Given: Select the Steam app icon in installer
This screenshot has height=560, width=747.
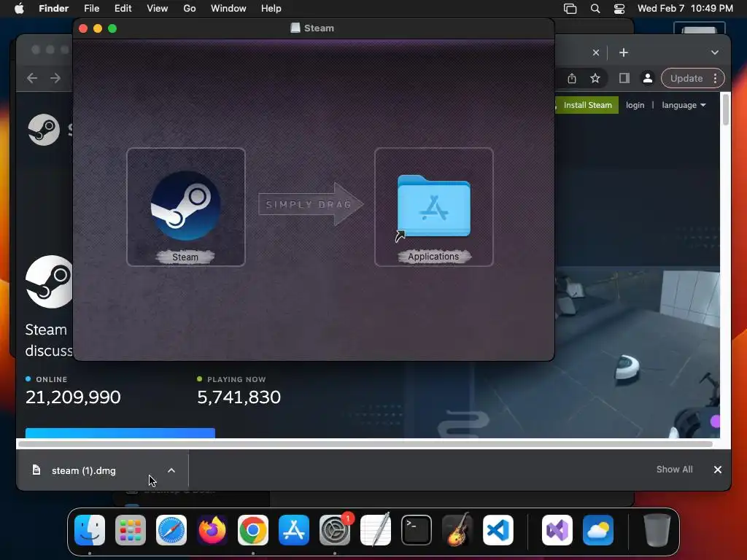Looking at the screenshot, I should point(185,206).
